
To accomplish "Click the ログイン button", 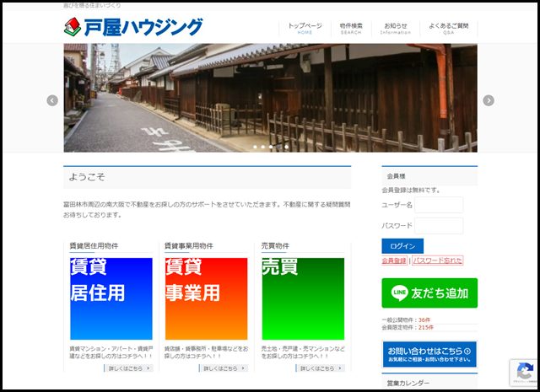I will pos(402,246).
